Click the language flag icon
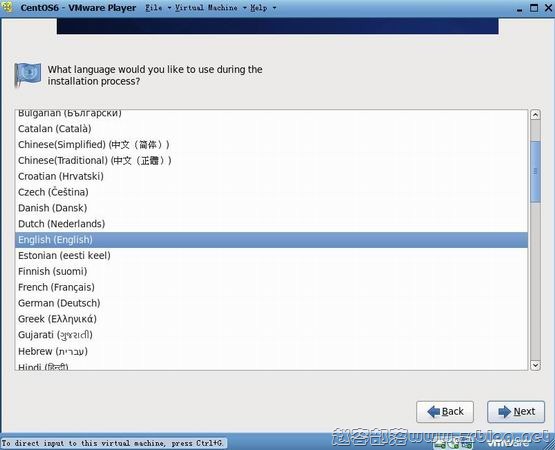This screenshot has height=450, width=555. [x=27, y=74]
